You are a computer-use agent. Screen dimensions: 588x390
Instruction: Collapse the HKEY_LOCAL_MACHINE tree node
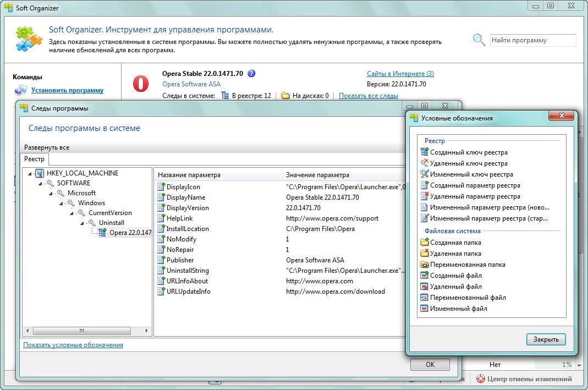coord(30,174)
